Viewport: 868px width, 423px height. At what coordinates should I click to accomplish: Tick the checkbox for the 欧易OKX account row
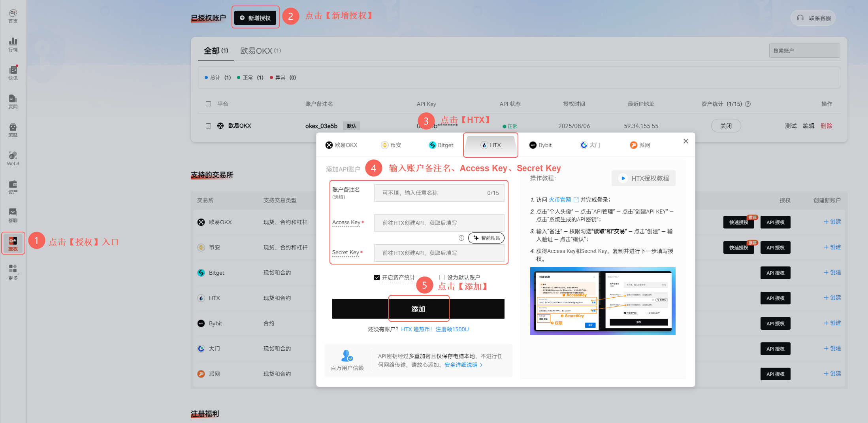point(208,126)
